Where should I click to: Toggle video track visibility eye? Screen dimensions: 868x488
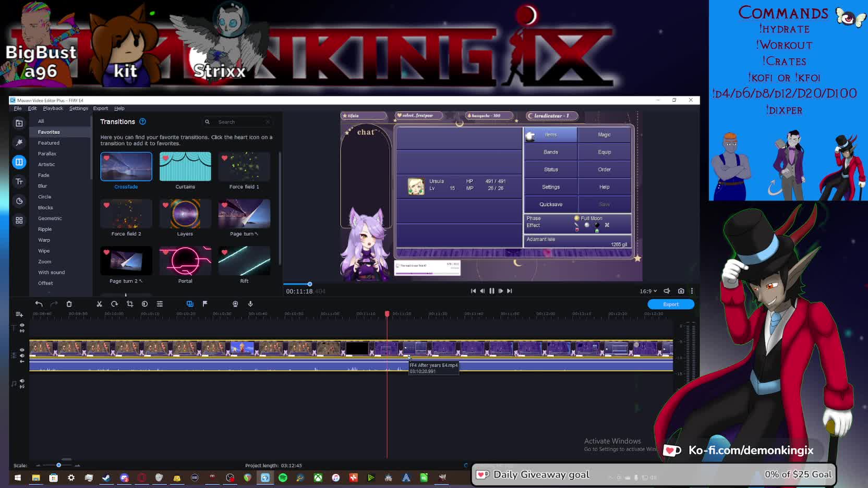22,350
